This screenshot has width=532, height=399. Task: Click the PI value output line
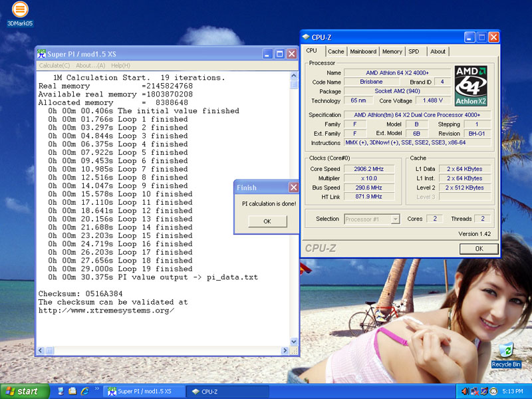point(153,277)
